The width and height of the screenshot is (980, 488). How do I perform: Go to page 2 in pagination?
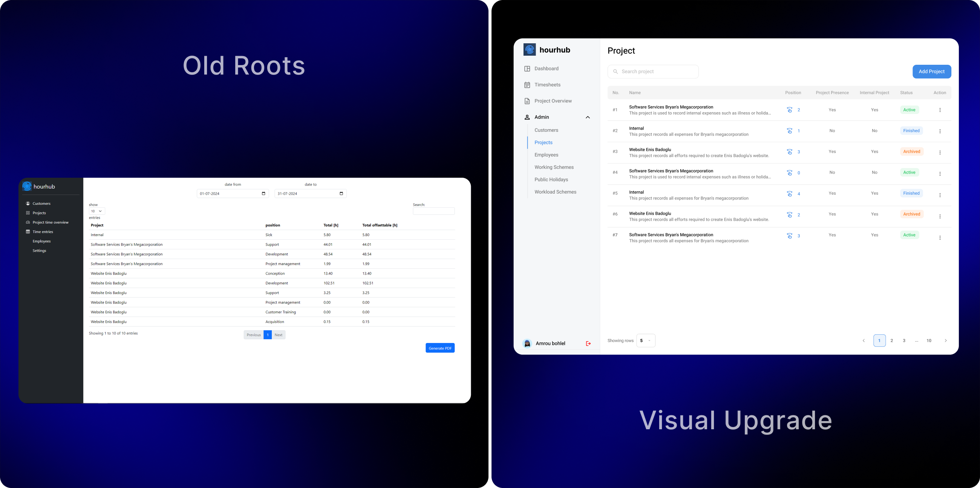click(892, 340)
